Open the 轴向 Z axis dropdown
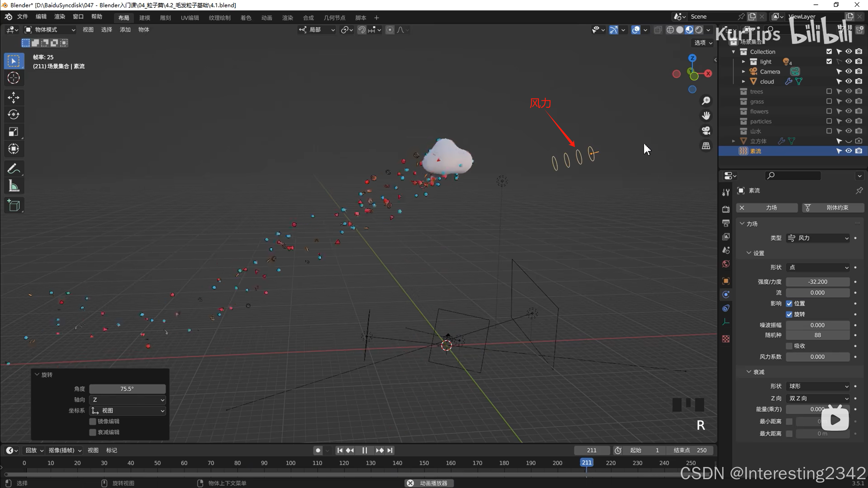Screen dimensions: 868x488 point(127,400)
